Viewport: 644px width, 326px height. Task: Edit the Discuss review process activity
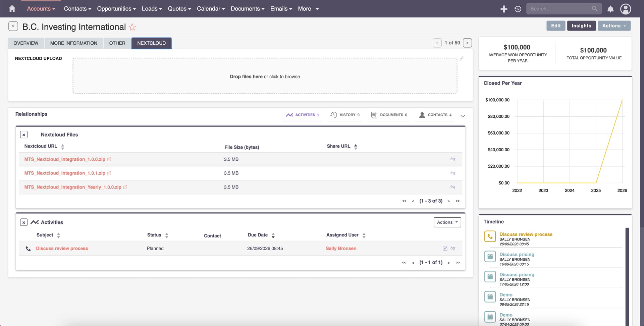445,249
